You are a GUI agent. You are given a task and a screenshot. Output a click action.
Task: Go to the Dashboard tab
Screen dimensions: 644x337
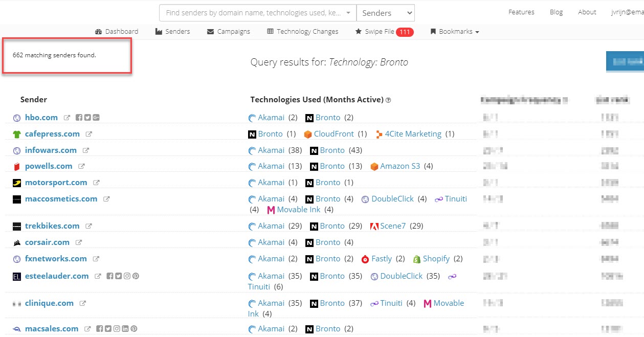117,32
